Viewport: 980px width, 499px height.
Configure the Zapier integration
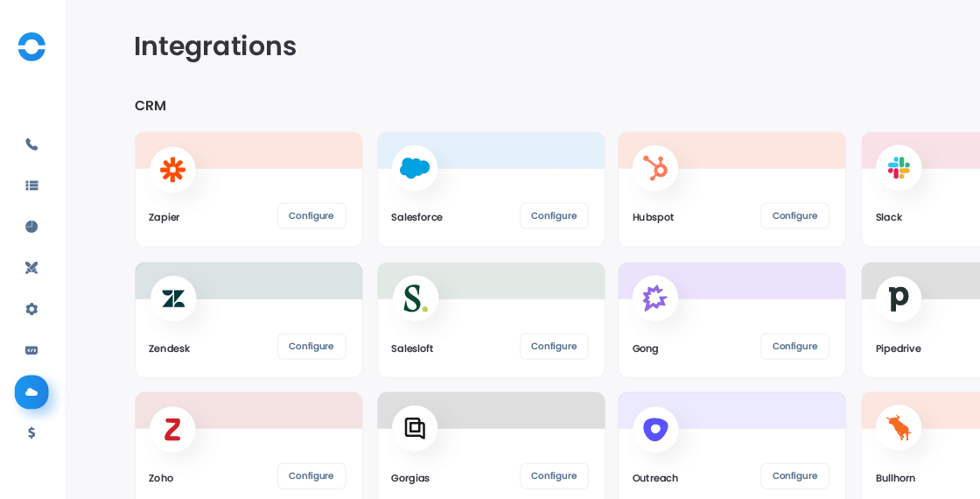pyautogui.click(x=311, y=215)
